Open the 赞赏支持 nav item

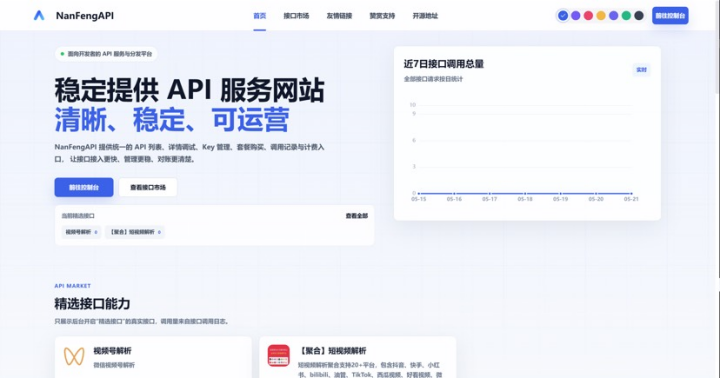[382, 16]
